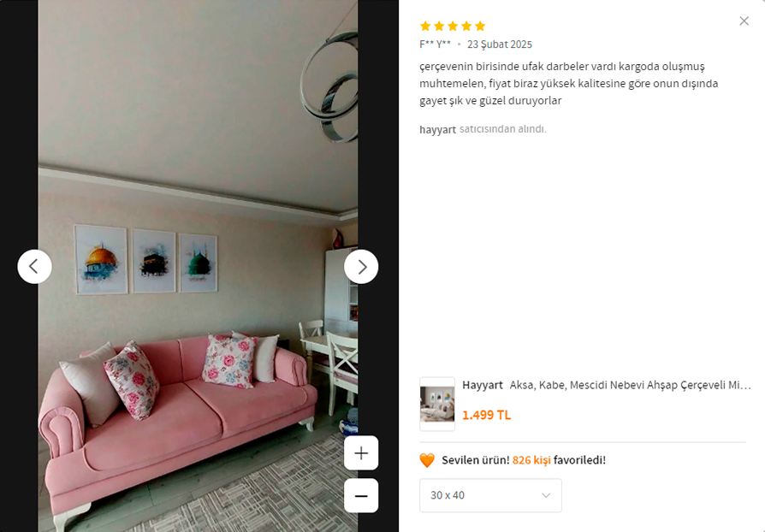Screen dimensions: 765x532
Task: Zoom out with the minus button
Action: (361, 495)
